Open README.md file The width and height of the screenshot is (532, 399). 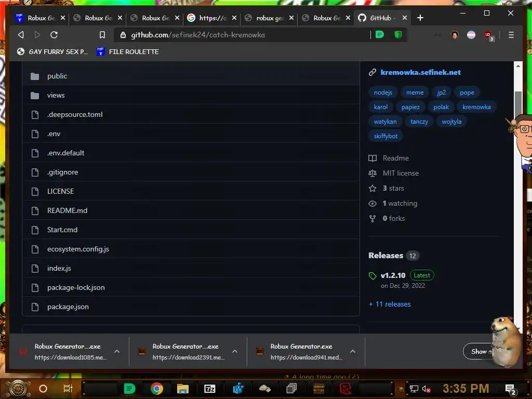(67, 211)
